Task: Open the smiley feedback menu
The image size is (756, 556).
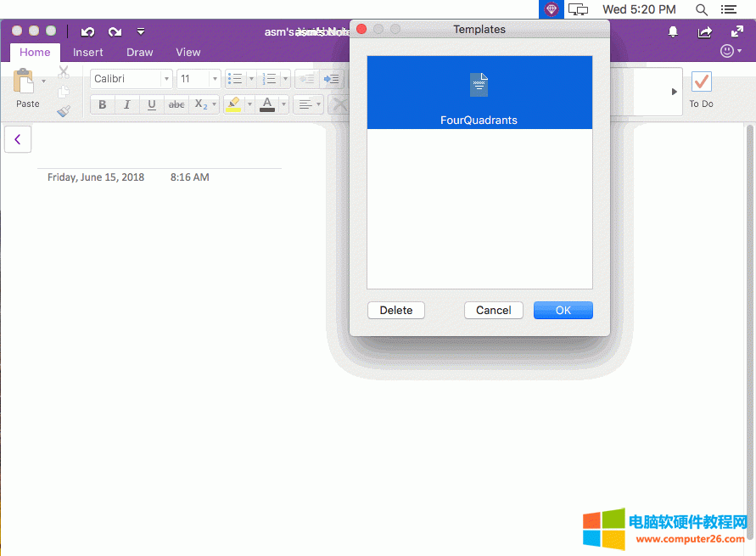Action: [731, 51]
